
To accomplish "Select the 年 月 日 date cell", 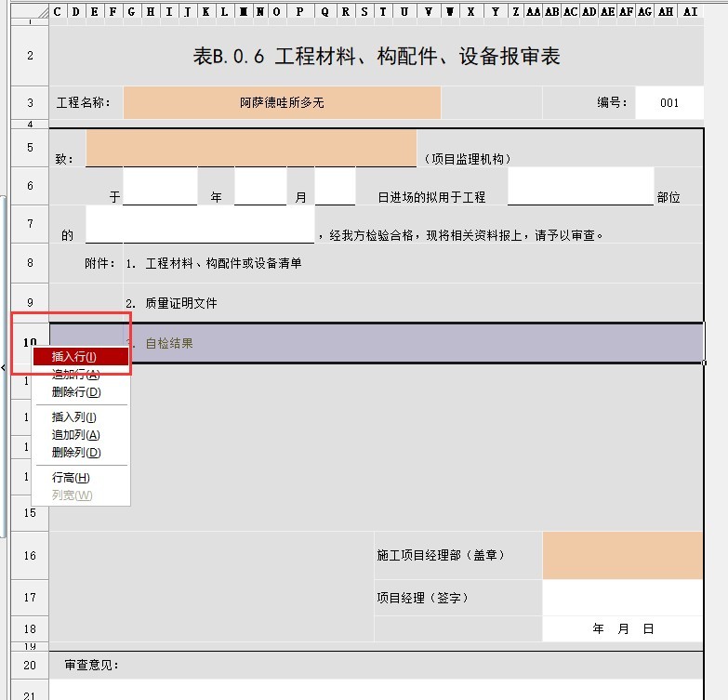I will (622, 629).
